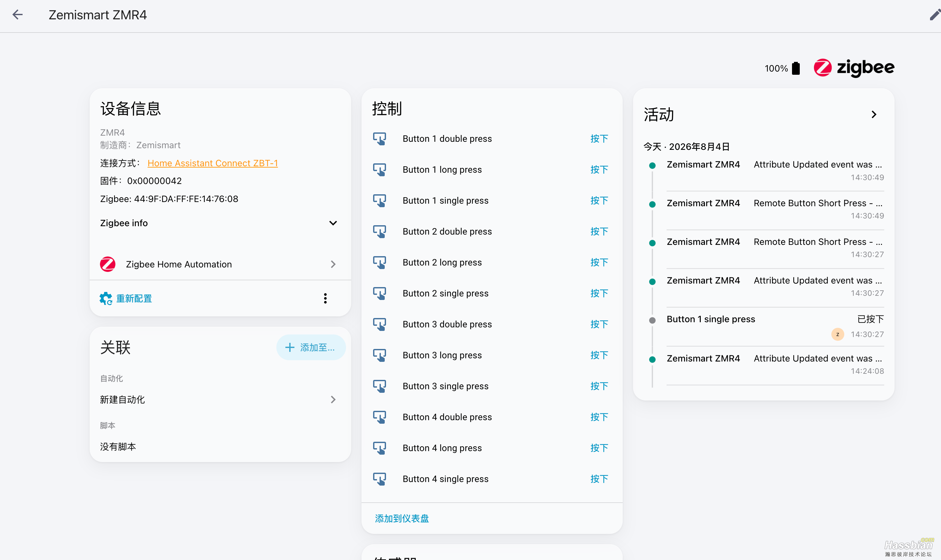
Task: Select the Button 2 long press label
Action: [x=442, y=262]
